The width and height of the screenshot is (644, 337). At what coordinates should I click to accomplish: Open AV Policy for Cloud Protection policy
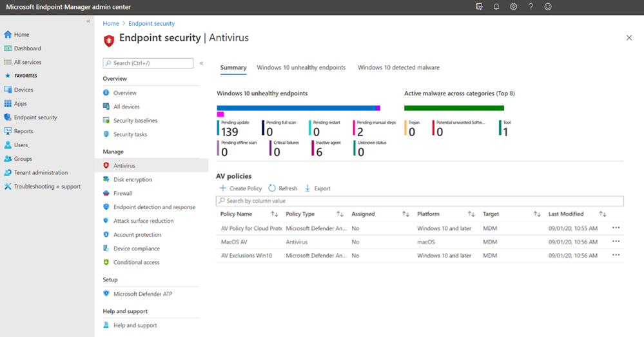click(251, 229)
